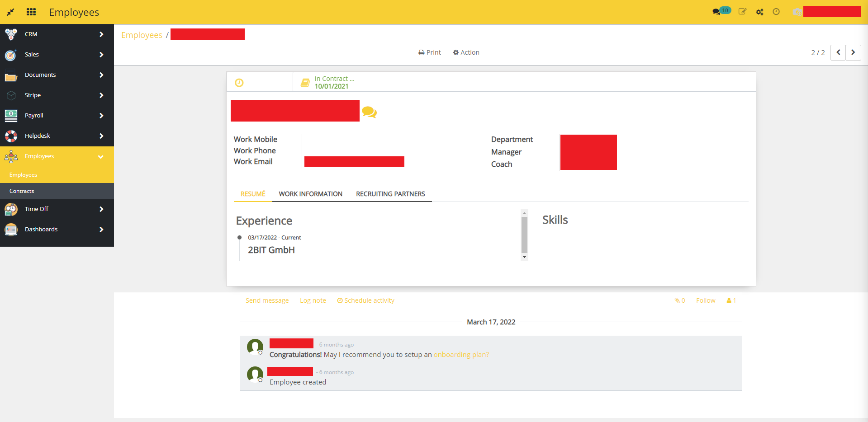868x422 pixels.
Task: Click the Print button
Action: point(429,52)
